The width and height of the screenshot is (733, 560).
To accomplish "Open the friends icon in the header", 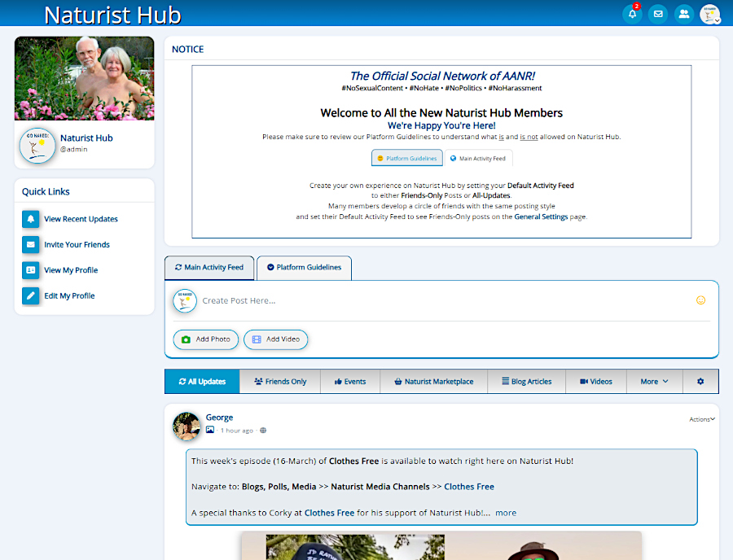I will pos(684,14).
